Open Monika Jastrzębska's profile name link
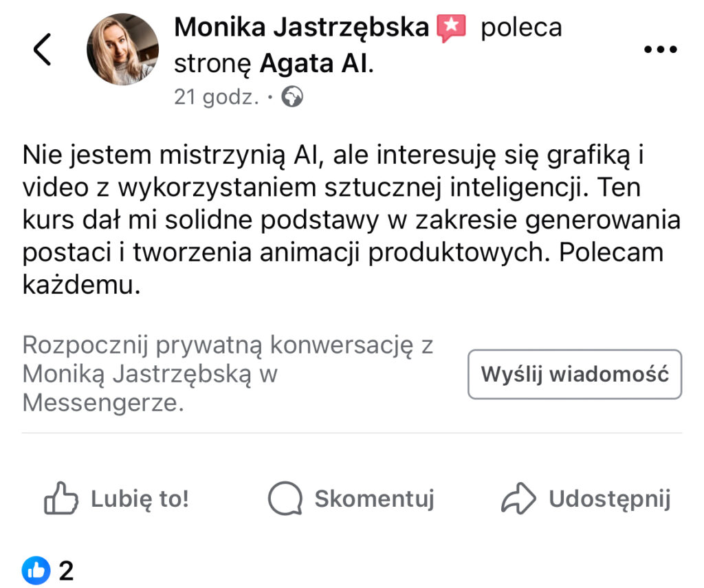This screenshot has width=704, height=588. pos(301,28)
